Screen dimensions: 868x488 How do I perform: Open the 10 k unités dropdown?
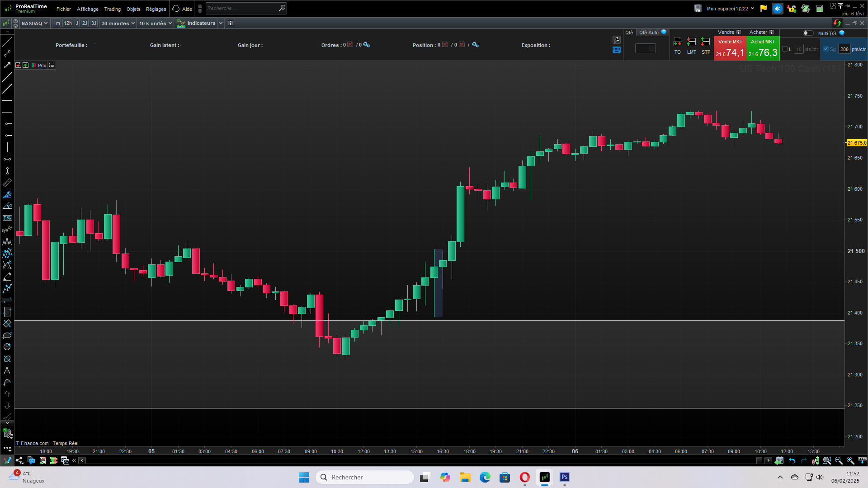(155, 23)
